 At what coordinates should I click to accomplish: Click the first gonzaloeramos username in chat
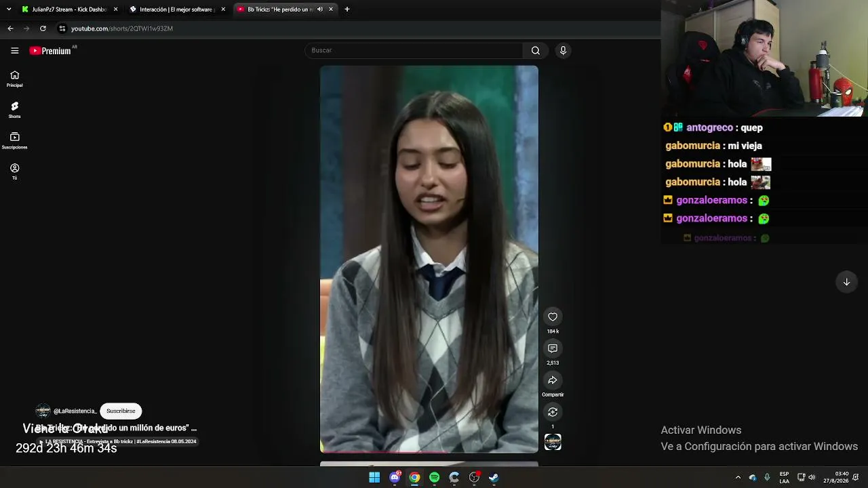[x=711, y=200]
